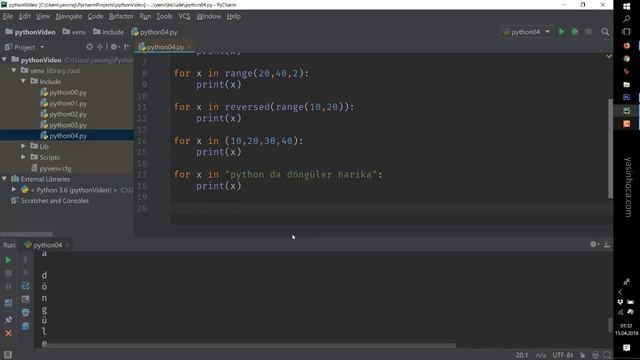This screenshot has height=360, width=640.
Task: Click Project panel horizontal scrollbar
Action: 27,234
